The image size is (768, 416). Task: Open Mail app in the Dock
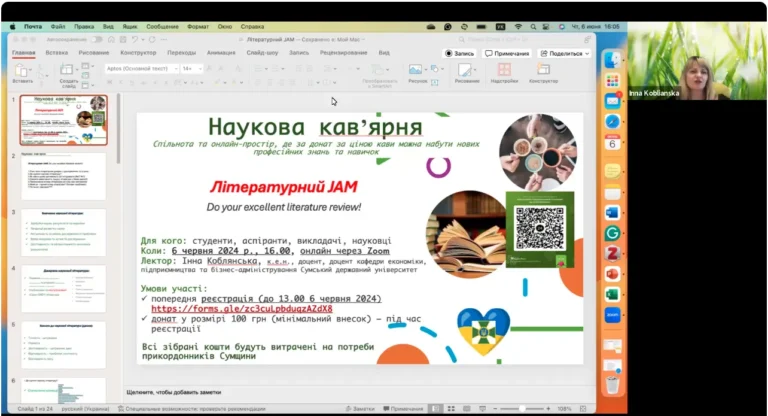pyautogui.click(x=612, y=101)
